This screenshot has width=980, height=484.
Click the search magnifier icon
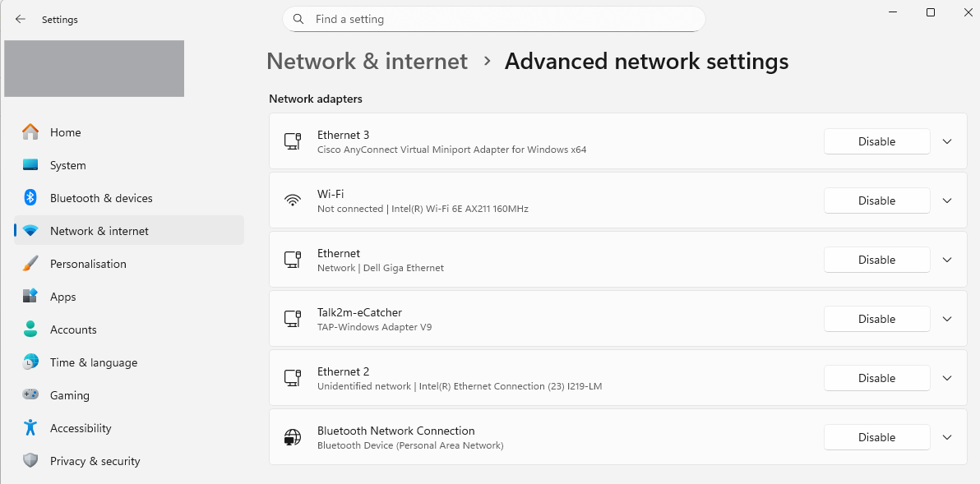(299, 19)
